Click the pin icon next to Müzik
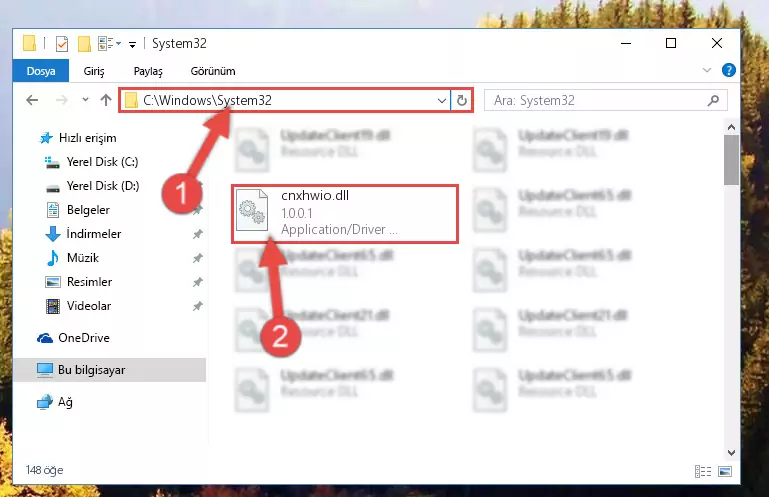Screen dimensions: 769x497 (x=198, y=258)
